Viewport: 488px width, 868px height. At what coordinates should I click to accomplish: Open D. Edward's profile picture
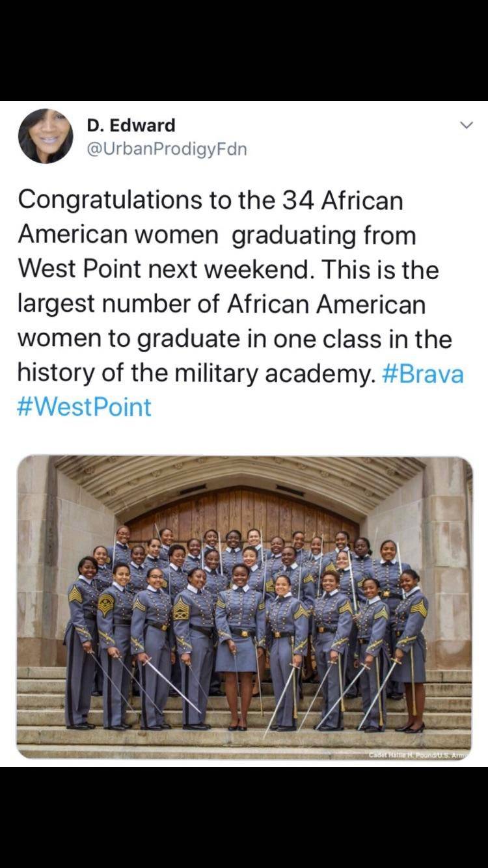46,136
